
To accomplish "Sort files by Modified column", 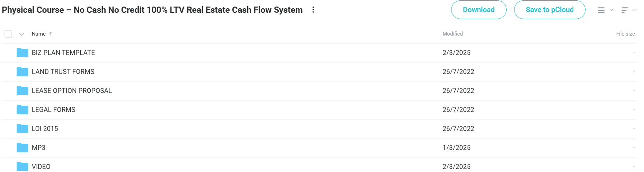I will [x=453, y=34].
